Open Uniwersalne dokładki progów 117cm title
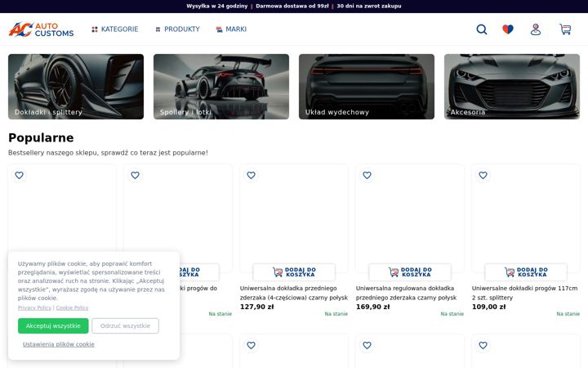This screenshot has height=368, width=588. [x=524, y=293]
